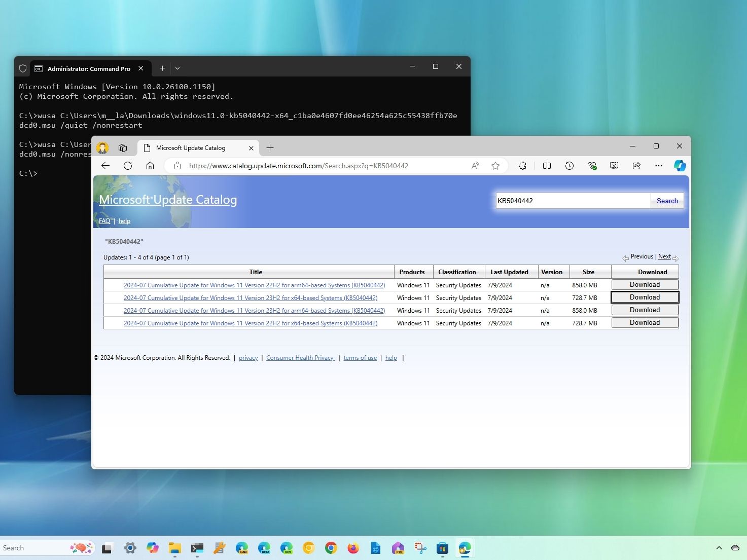Open the privacy footer link
Viewport: 747px width, 560px height.
[248, 358]
